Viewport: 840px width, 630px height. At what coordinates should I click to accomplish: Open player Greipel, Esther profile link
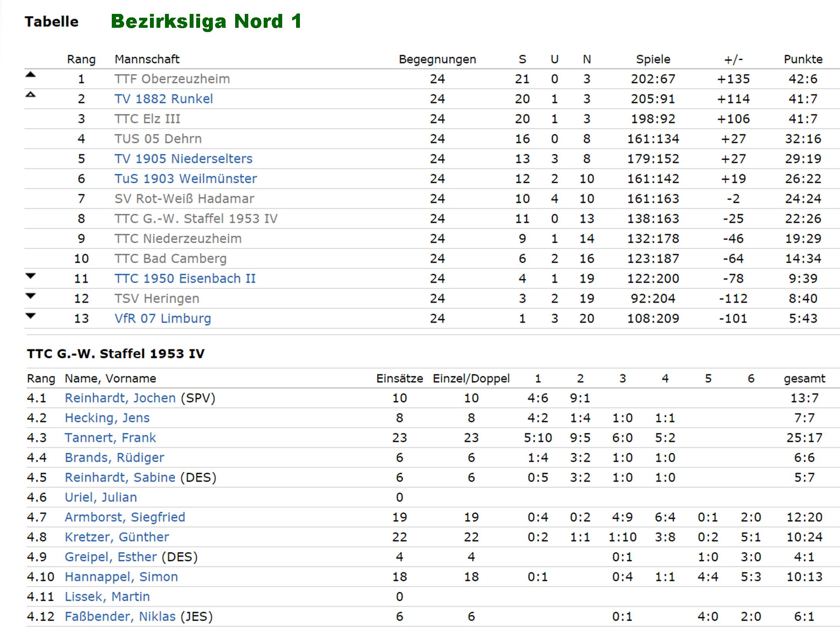click(111, 557)
